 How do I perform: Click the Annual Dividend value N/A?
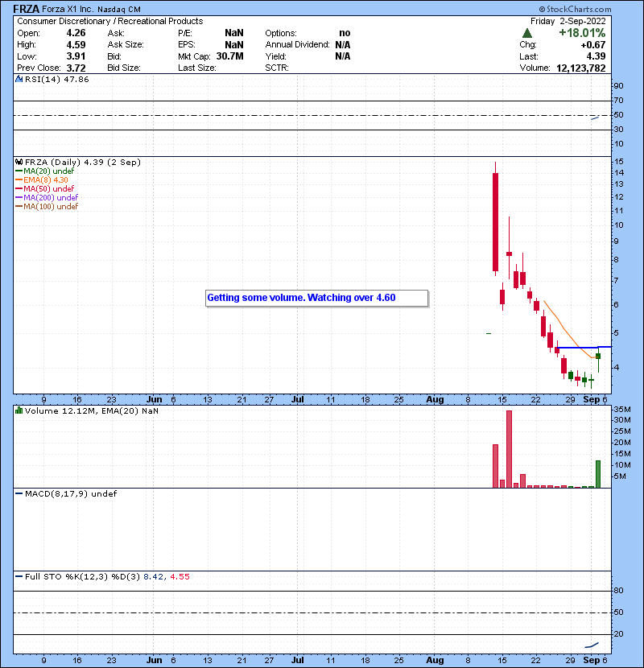tap(343, 45)
